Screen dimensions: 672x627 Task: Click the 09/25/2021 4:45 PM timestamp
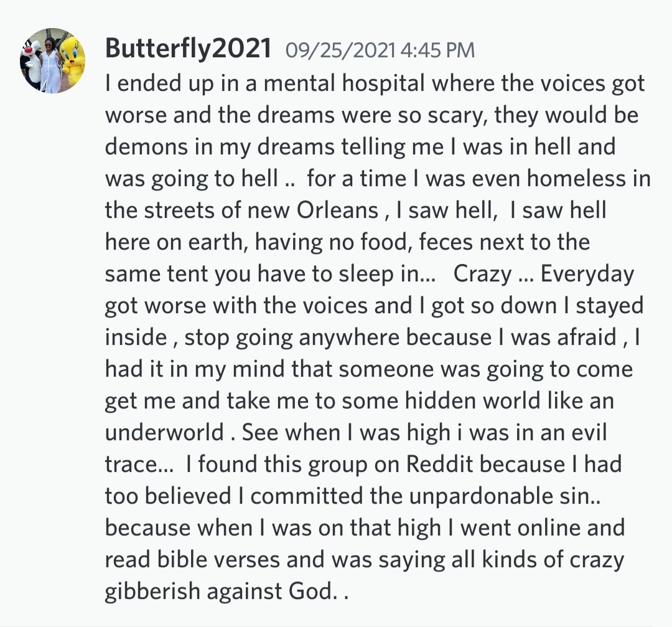(380, 50)
